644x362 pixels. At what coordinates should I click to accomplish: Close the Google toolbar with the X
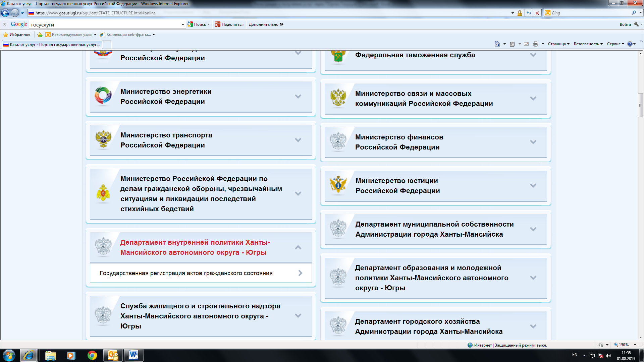tap(5, 24)
